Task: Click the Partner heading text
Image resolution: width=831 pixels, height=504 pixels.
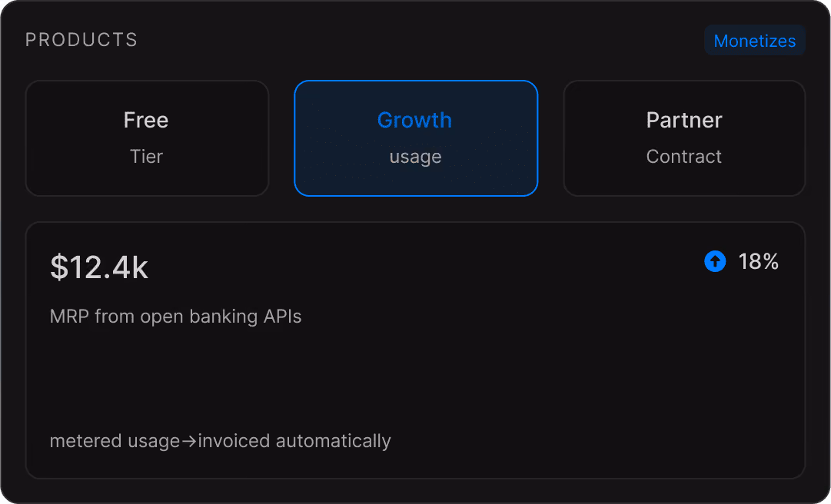Action: (684, 120)
